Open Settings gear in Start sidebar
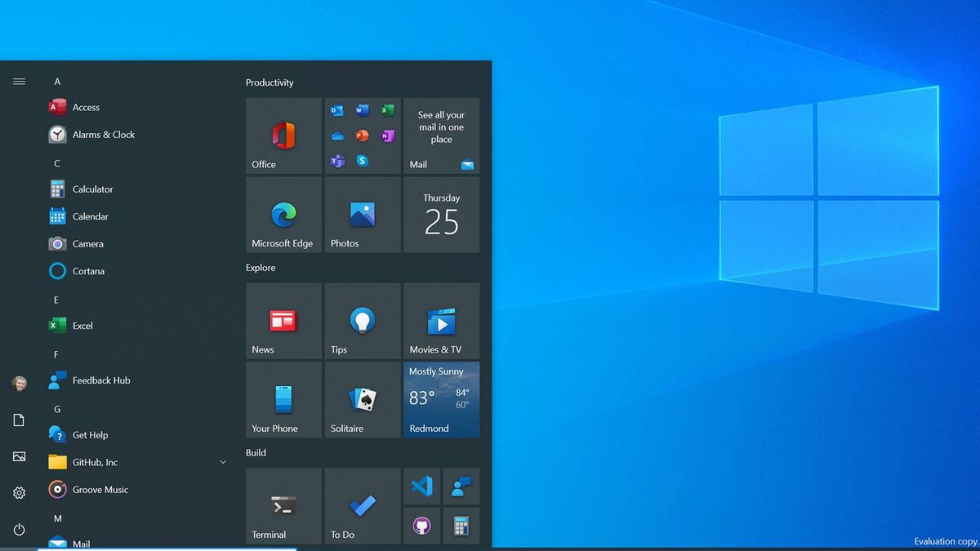This screenshot has height=551, width=980. [x=19, y=493]
